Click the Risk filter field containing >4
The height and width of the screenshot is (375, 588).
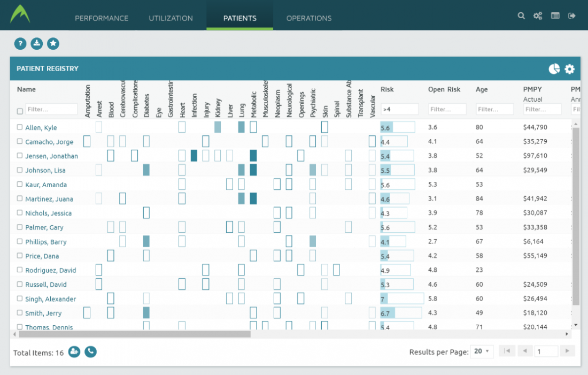400,109
